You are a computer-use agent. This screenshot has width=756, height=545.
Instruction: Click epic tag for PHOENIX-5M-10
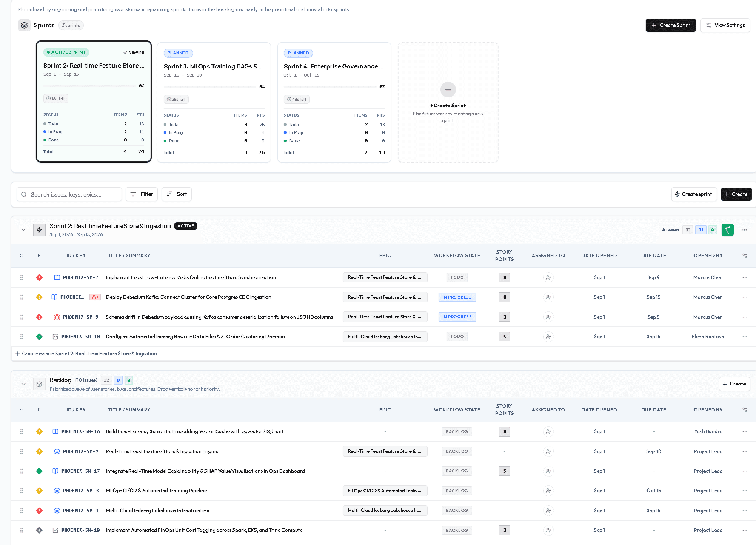coord(385,337)
